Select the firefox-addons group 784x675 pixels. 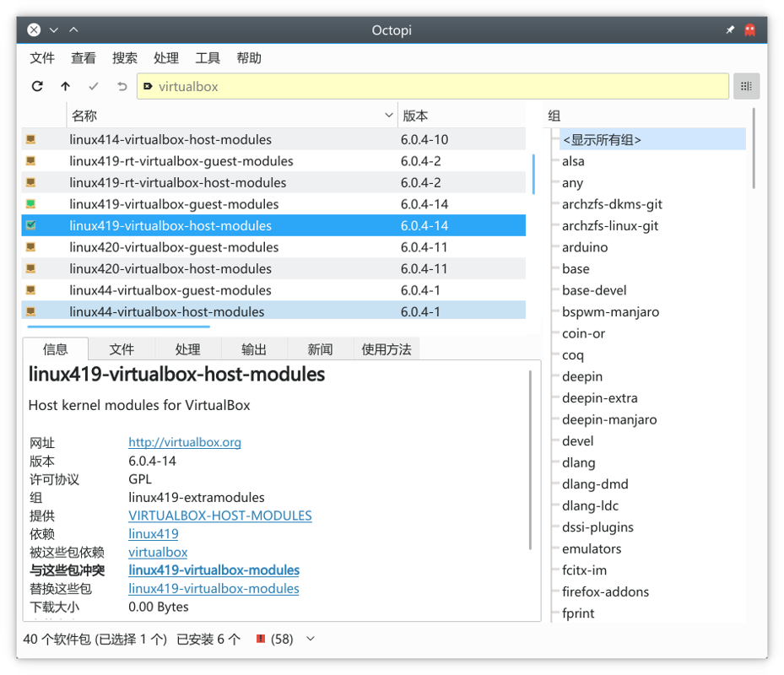coord(605,591)
